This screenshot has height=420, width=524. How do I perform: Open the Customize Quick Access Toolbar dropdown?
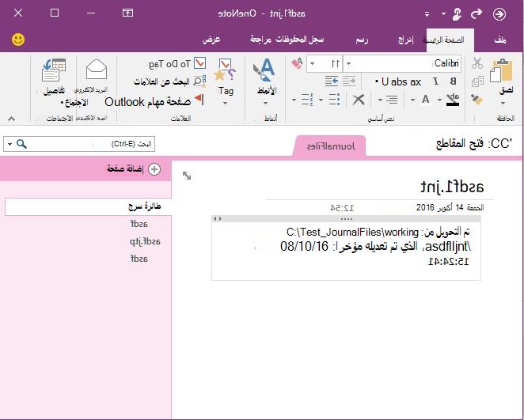tap(427, 14)
